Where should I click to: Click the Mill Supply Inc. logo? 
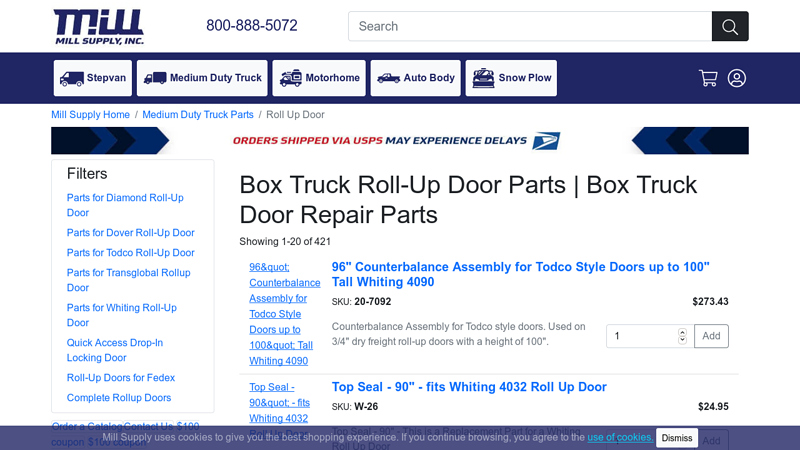click(x=98, y=27)
